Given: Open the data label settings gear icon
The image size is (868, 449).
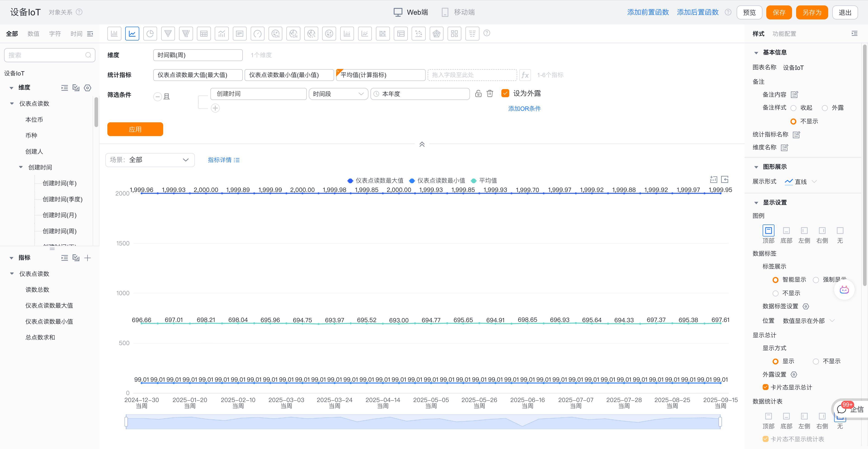Looking at the screenshot, I should (x=806, y=306).
